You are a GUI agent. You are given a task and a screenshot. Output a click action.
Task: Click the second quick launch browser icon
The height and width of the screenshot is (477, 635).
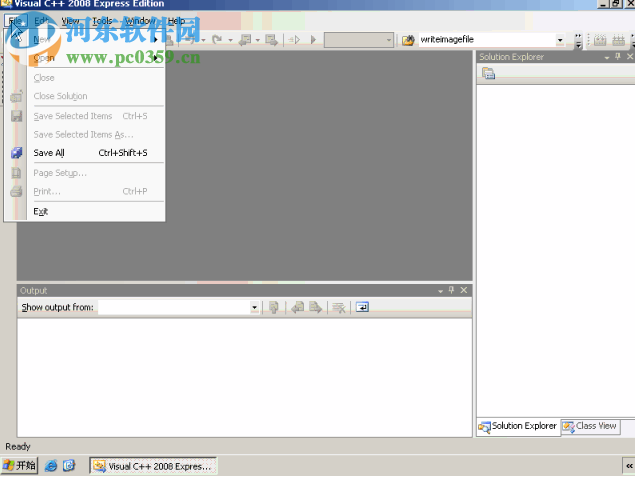pos(69,466)
